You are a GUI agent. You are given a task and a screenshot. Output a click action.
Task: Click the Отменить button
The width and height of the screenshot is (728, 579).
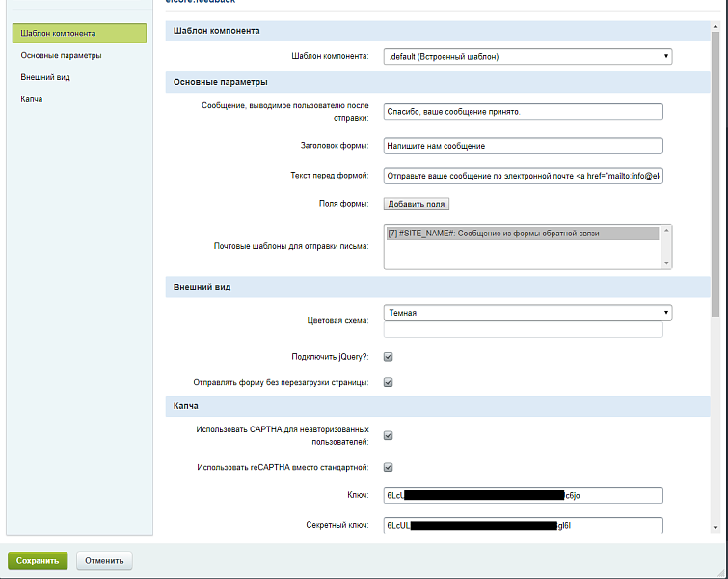(104, 560)
